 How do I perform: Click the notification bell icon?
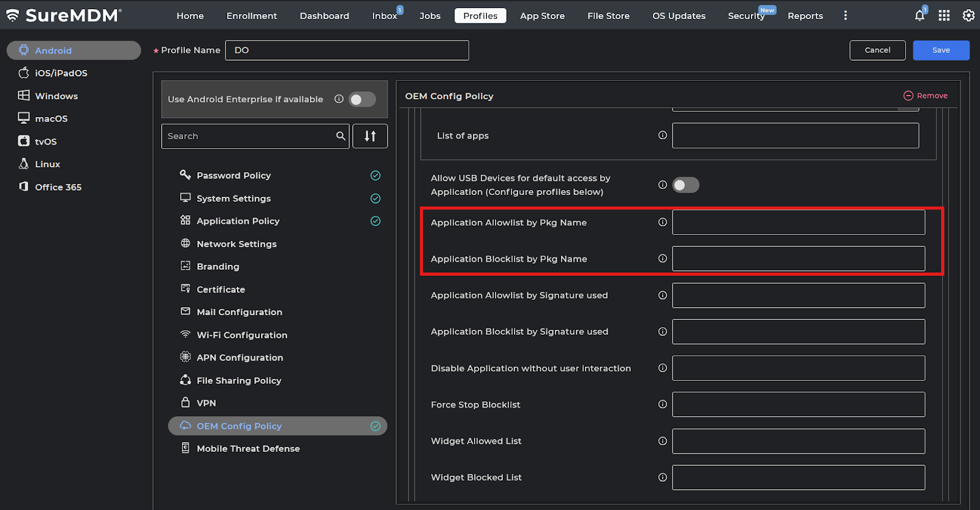pyautogui.click(x=919, y=15)
